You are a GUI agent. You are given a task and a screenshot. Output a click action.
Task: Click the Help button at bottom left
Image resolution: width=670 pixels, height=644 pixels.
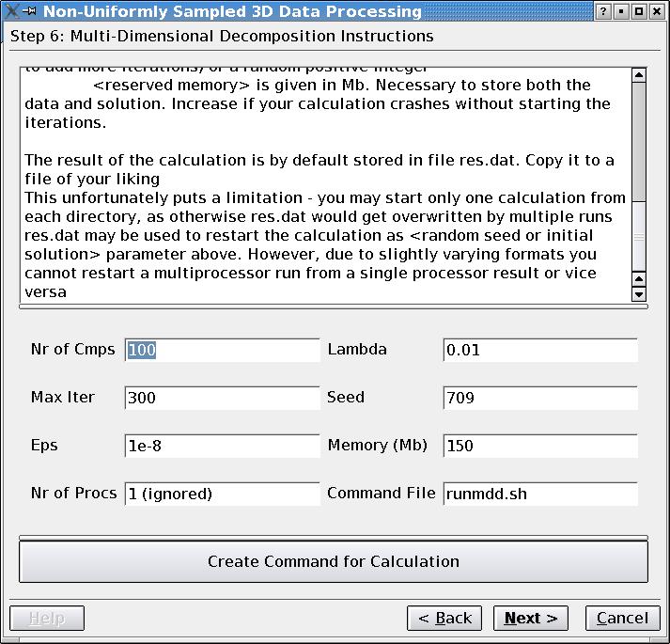(47, 618)
